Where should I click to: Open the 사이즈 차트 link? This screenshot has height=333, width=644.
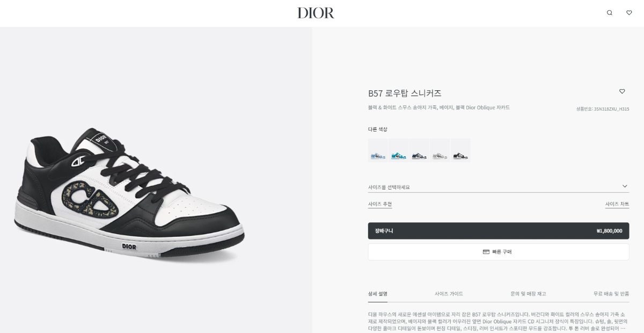[617, 204]
